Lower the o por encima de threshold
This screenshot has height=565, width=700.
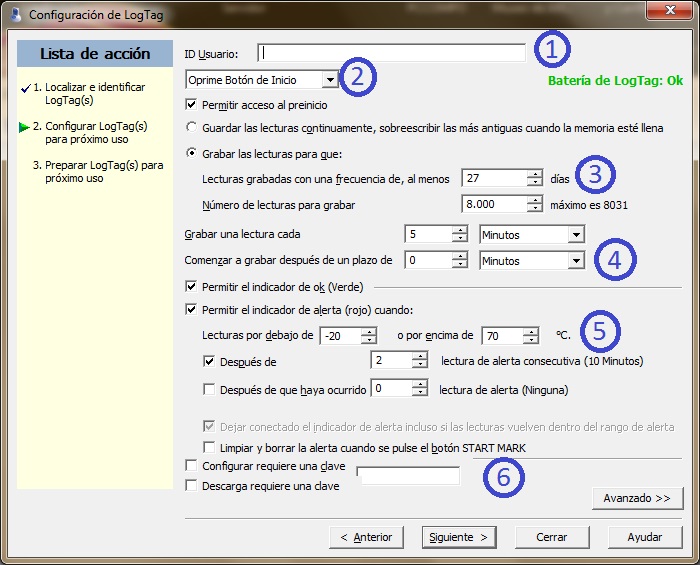pyautogui.click(x=531, y=339)
